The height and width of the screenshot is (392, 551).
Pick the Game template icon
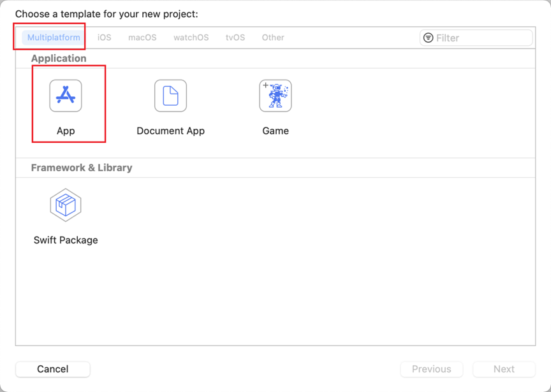pyautogui.click(x=275, y=96)
